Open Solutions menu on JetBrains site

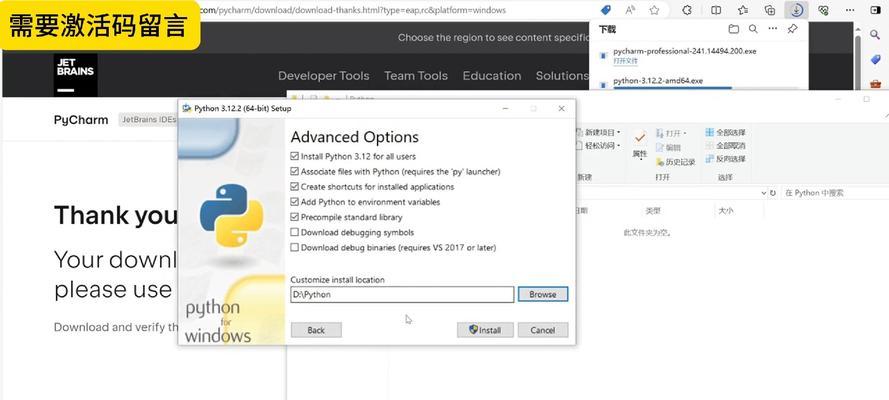(x=562, y=76)
